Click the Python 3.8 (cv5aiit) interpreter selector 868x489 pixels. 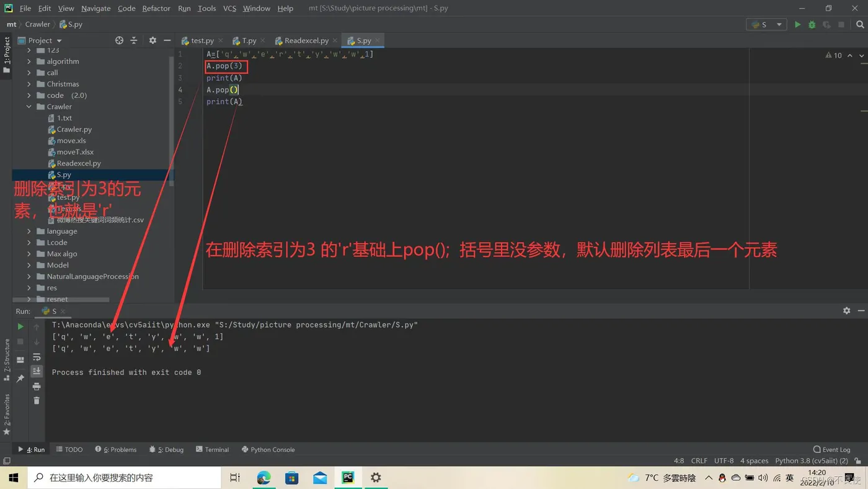pos(812,460)
